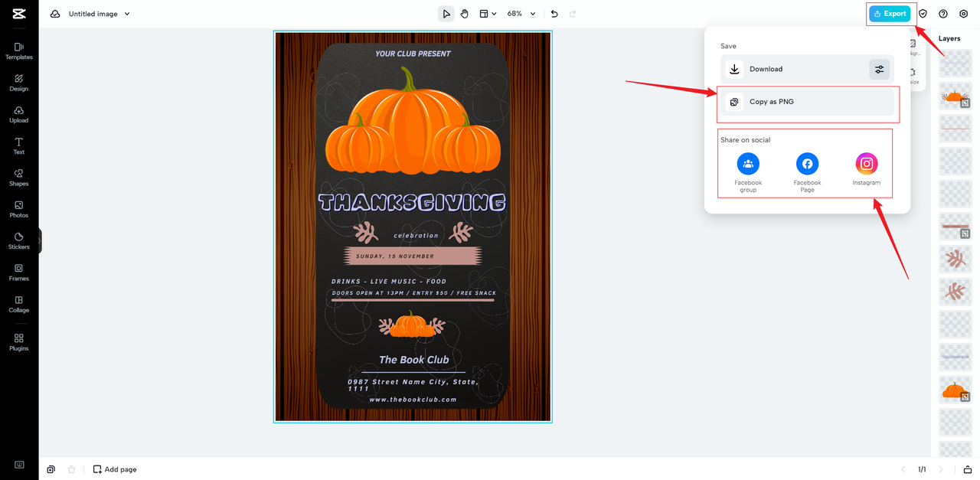
Task: Redo the last action
Action: (573, 14)
